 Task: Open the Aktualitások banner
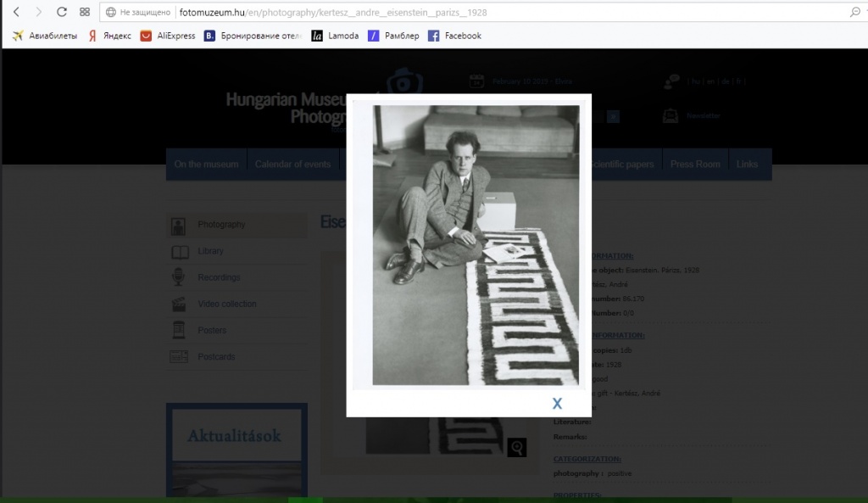pos(237,450)
